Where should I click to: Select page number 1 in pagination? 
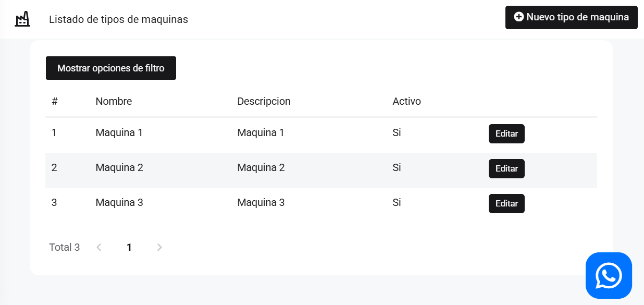point(129,247)
